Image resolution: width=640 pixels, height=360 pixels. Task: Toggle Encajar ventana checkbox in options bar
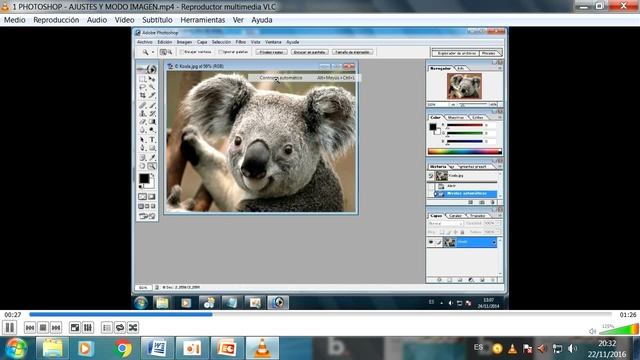click(182, 52)
